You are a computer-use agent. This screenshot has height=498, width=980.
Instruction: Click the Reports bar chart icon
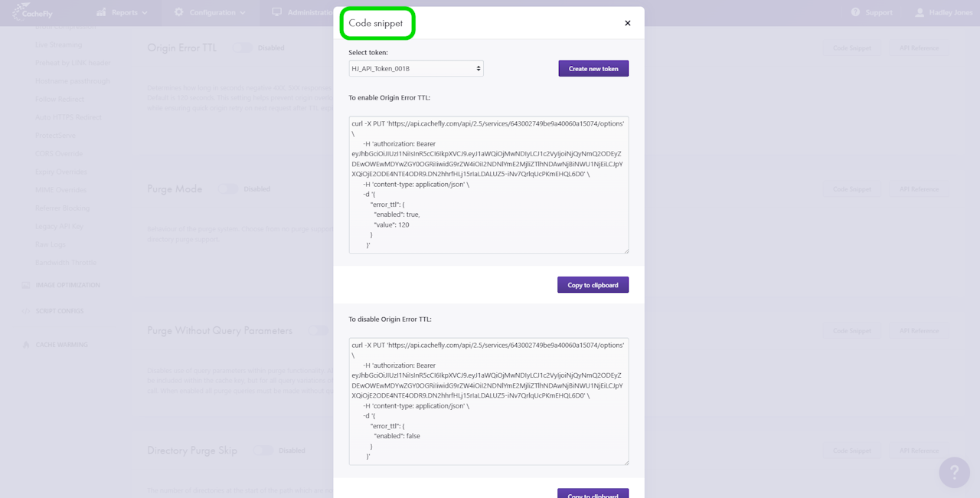[101, 12]
